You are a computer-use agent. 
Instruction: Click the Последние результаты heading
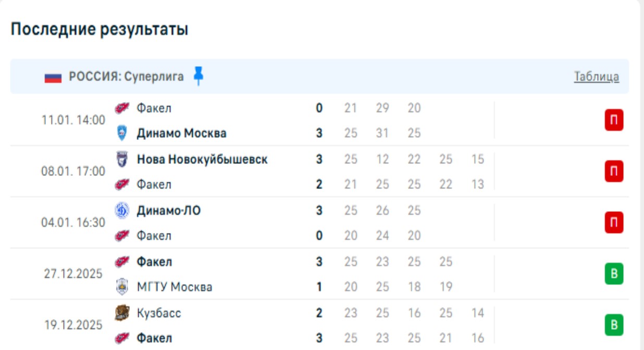click(x=100, y=29)
